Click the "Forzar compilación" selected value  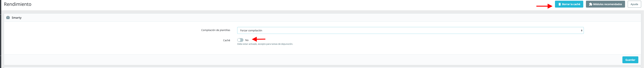pyautogui.click(x=251, y=30)
